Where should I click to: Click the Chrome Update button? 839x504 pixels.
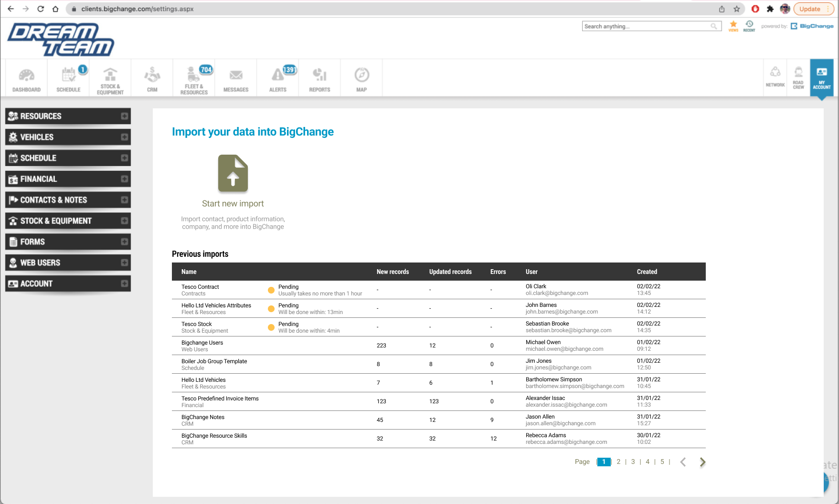(814, 9)
